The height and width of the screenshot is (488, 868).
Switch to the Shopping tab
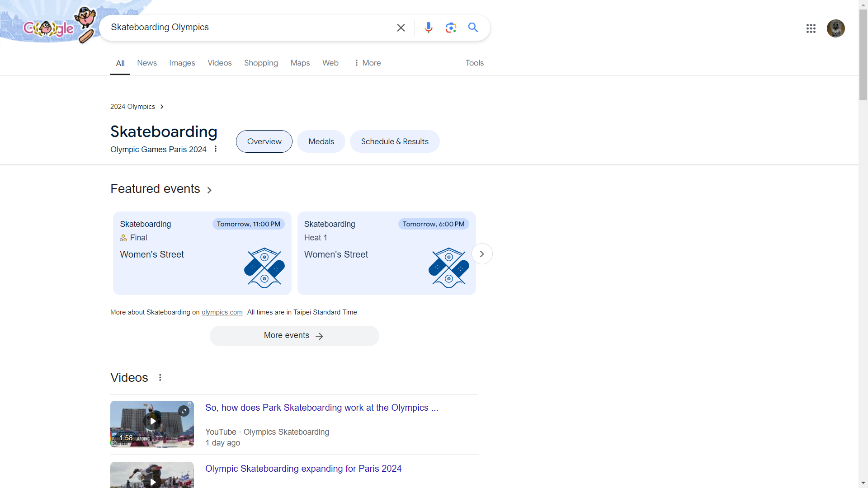tap(261, 63)
